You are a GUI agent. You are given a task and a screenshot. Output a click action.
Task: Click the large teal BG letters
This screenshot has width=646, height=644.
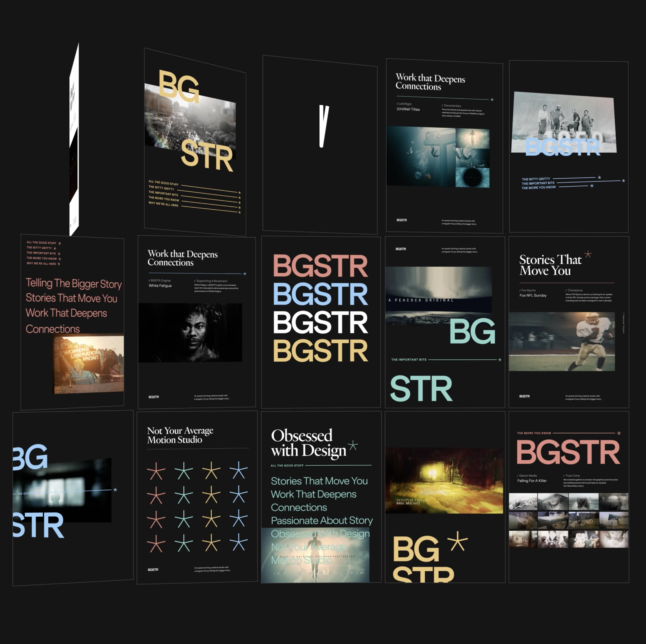point(472,331)
